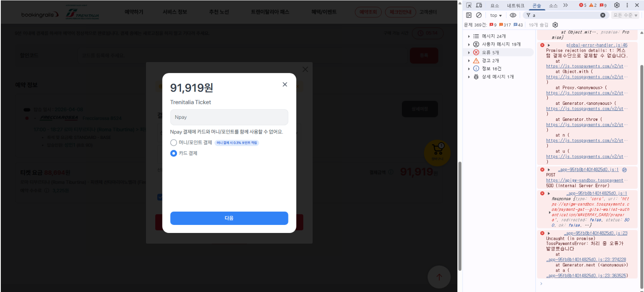
Task: Open global-error-handler.js:46 source link
Action: point(597,45)
